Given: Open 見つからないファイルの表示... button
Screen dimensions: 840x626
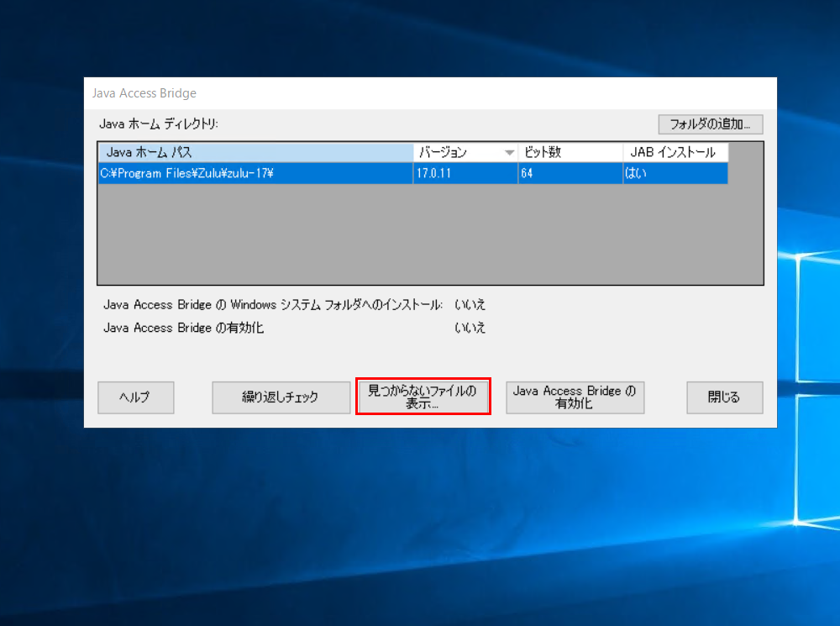Looking at the screenshot, I should coord(423,397).
